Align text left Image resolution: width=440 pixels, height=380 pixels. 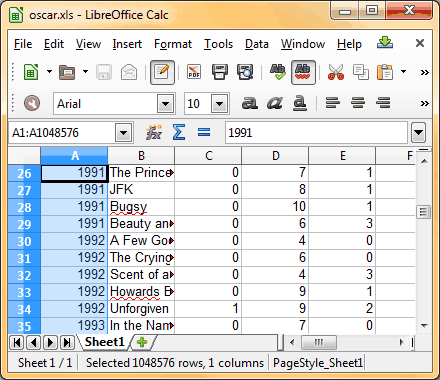point(333,103)
